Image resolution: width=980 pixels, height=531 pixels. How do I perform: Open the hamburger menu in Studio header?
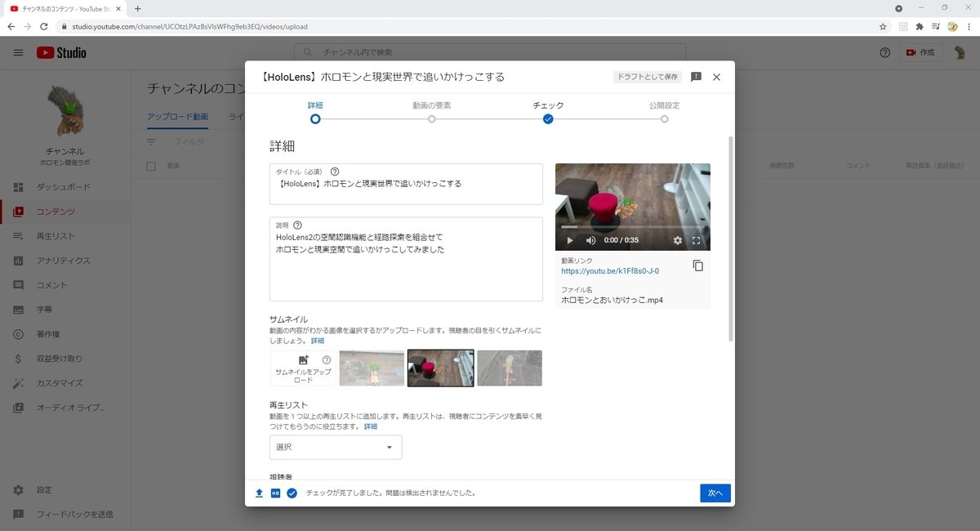coord(18,52)
